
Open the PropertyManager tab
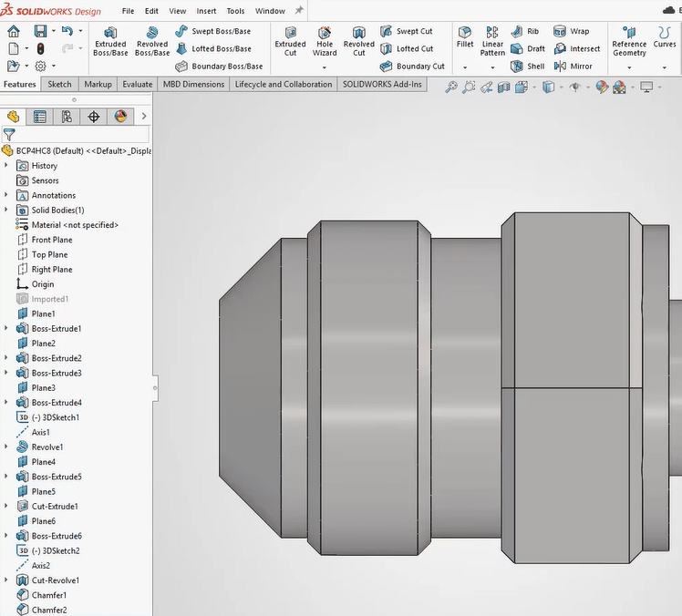coord(40,117)
